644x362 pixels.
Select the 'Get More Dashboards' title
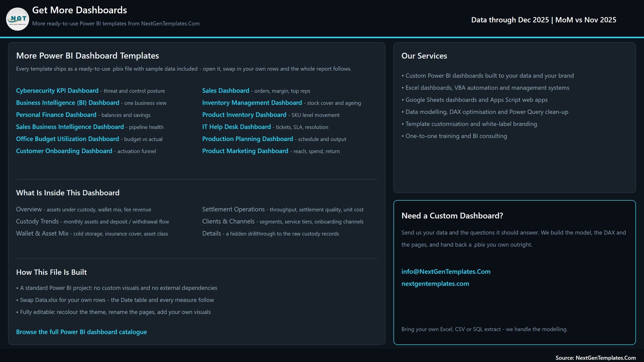click(x=80, y=10)
